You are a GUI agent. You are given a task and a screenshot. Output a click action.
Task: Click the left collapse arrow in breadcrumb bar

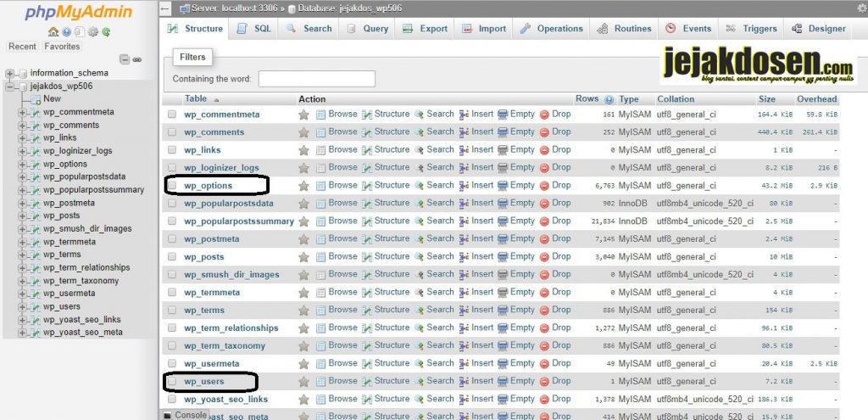pyautogui.click(x=165, y=8)
